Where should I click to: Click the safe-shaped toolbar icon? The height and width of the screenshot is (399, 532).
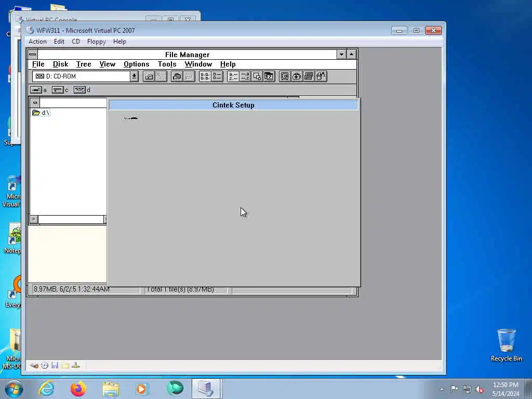(285, 76)
